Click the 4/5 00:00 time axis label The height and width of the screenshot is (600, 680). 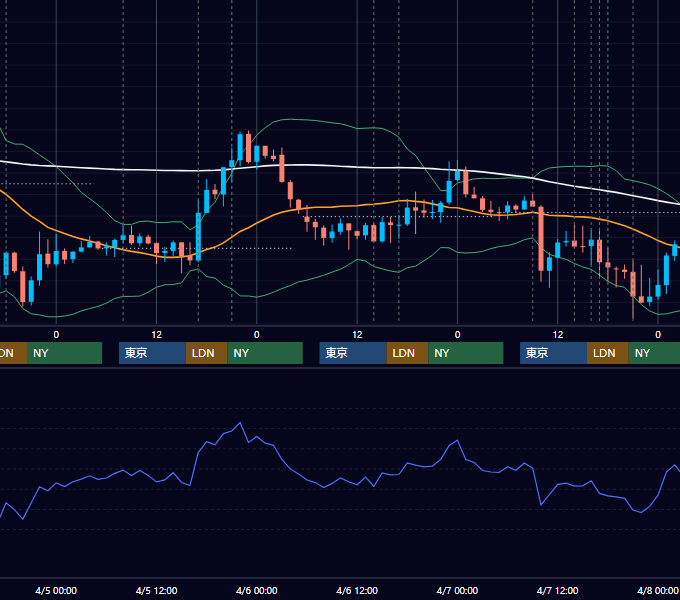click(x=56, y=590)
